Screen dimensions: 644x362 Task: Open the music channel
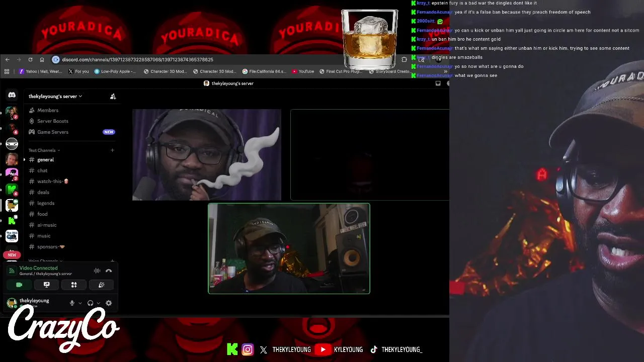(44, 236)
